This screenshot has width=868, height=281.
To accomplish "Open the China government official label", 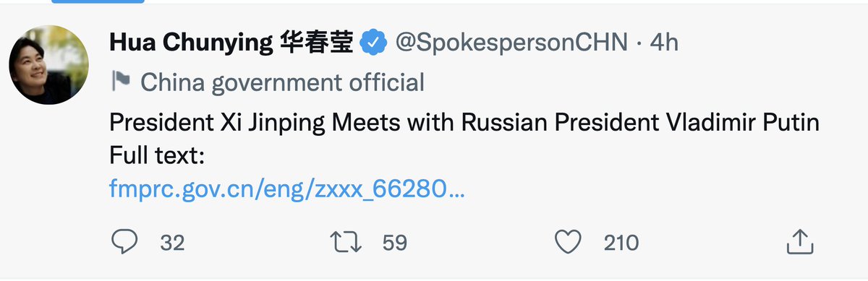I will [282, 82].
